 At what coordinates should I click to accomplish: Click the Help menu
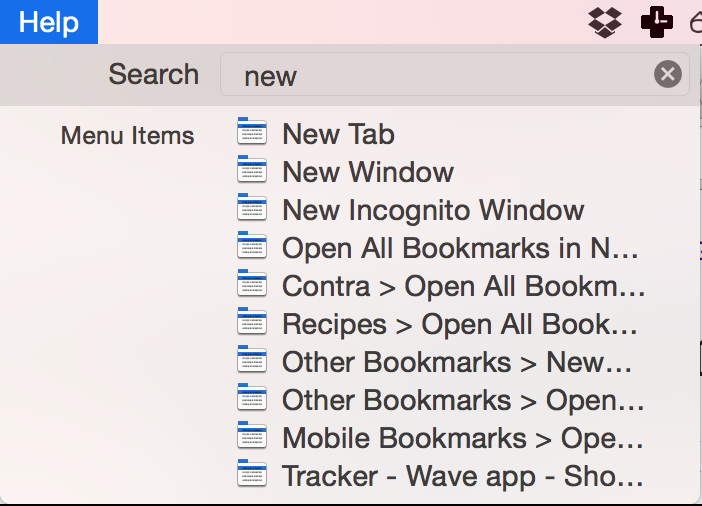point(49,22)
